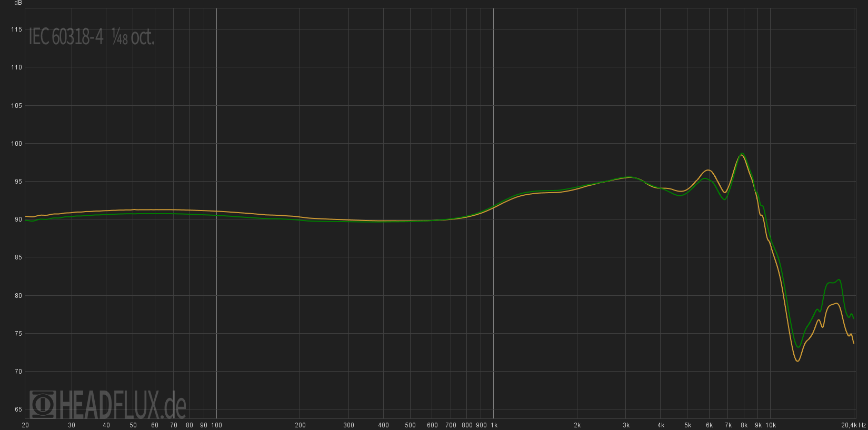The image size is (868, 430).
Task: Select the 90 Hz frequency axis label
Action: click(204, 425)
